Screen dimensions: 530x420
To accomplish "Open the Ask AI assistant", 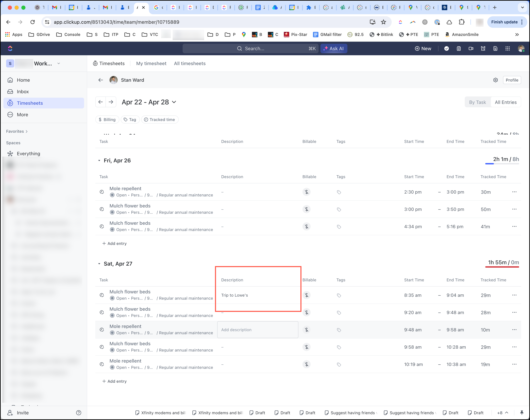I will coord(334,48).
